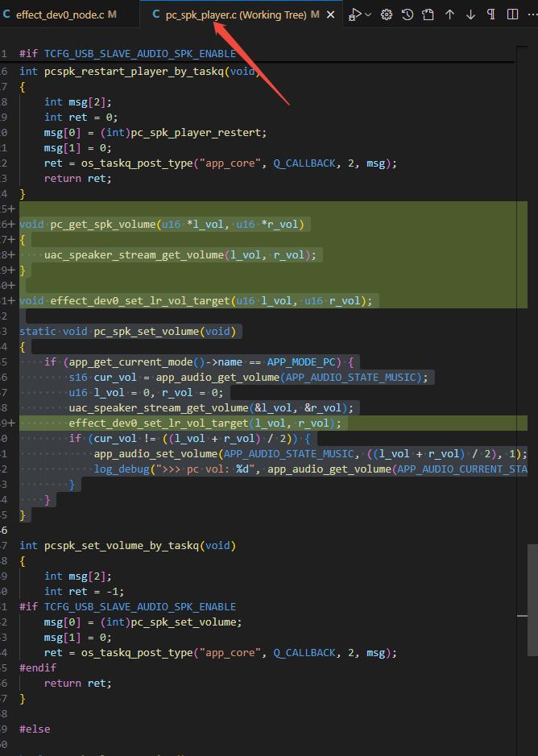Click the '#else' directive line

click(x=35, y=729)
